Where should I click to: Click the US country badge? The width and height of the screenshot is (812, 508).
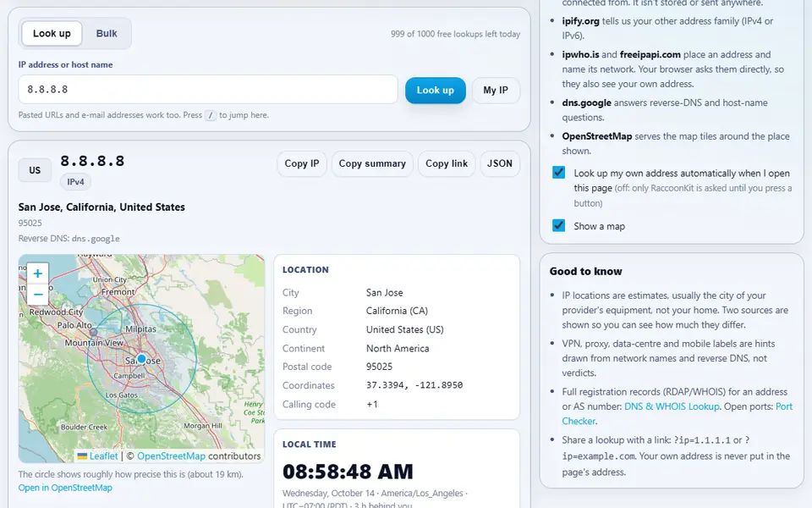click(35, 170)
